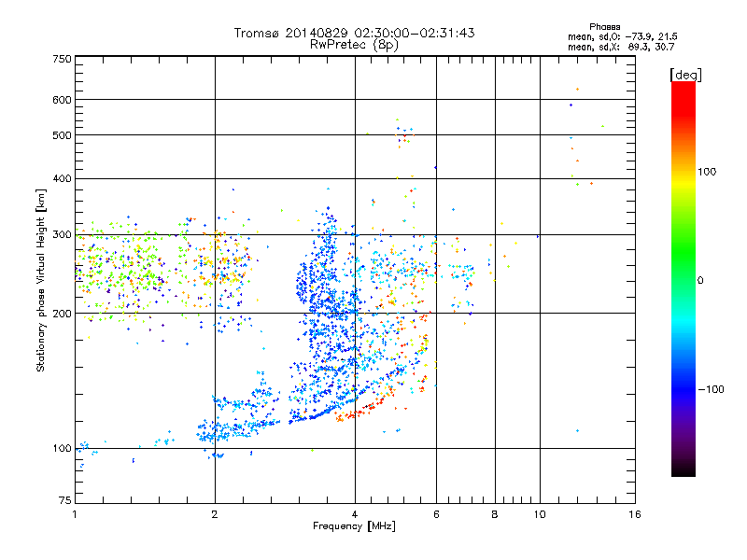Click the x-axis tick label '10'

540,514
